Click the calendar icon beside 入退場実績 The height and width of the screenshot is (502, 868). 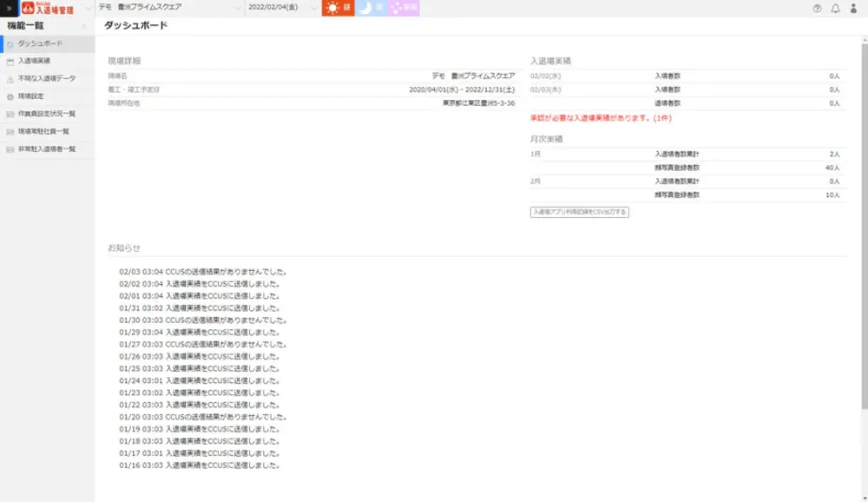coord(10,62)
